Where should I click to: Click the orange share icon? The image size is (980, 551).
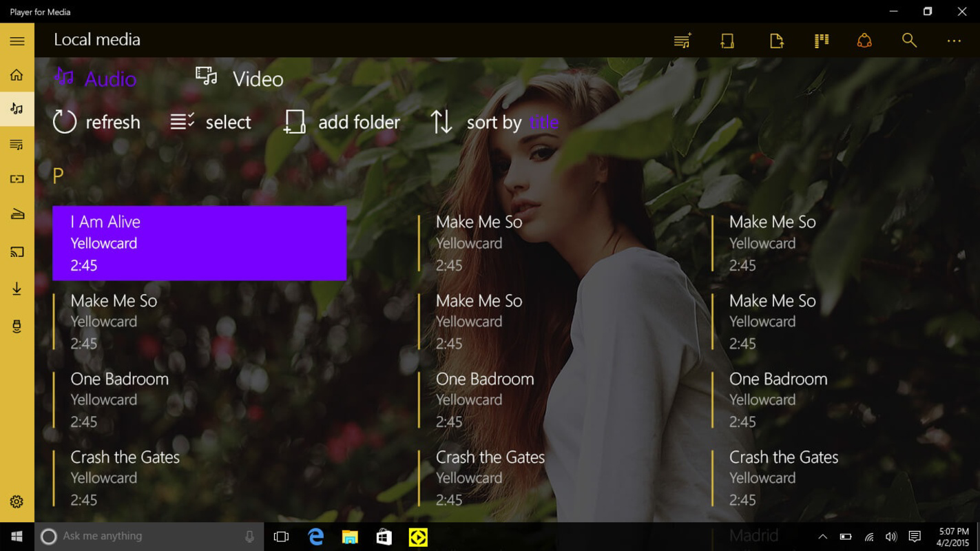tap(864, 41)
